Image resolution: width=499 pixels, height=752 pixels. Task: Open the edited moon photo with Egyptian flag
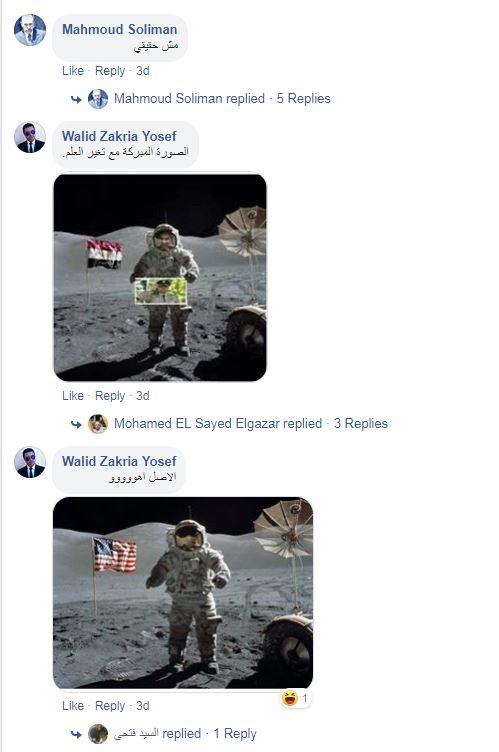coord(160,278)
